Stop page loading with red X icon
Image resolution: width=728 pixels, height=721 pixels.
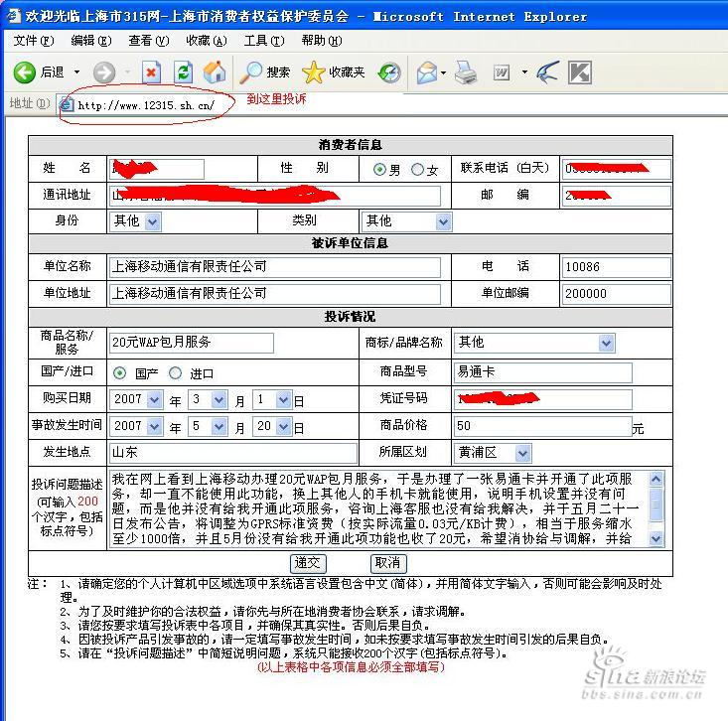(x=151, y=72)
